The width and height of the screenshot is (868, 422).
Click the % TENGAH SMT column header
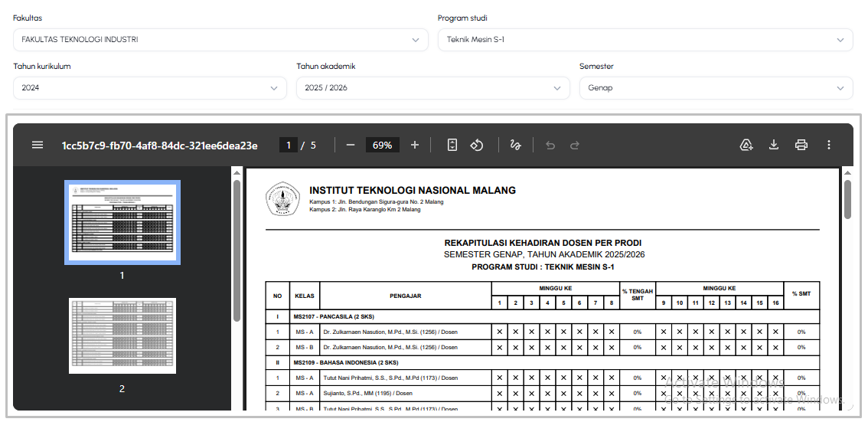(637, 296)
